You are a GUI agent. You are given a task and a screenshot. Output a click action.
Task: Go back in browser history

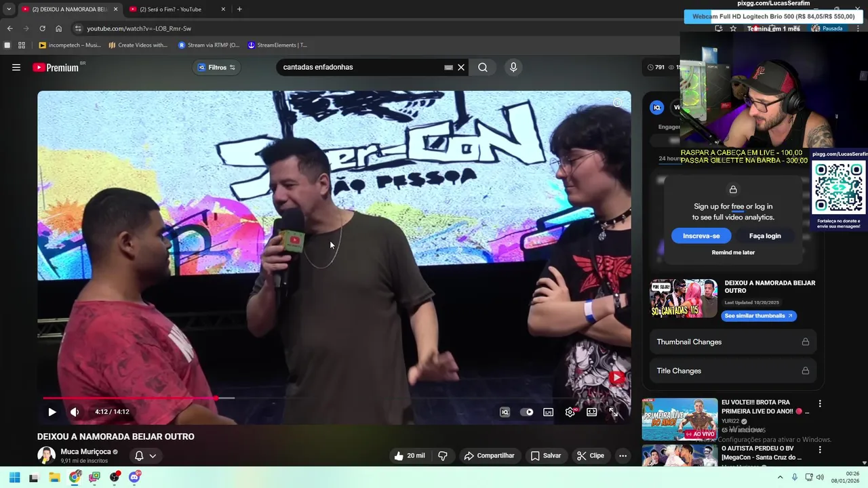coord(9,28)
